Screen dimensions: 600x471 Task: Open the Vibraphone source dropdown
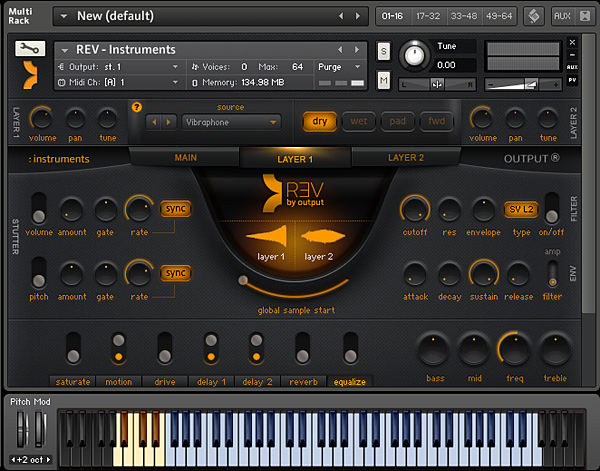click(x=232, y=122)
